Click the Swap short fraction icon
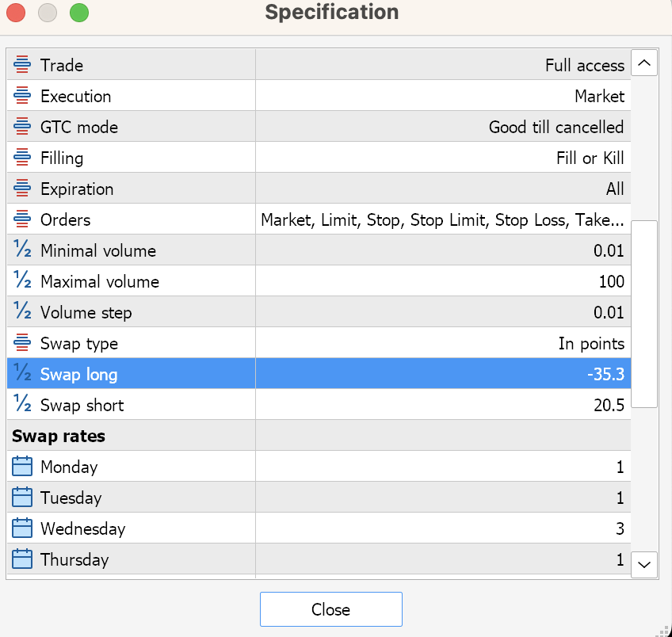 click(x=22, y=405)
